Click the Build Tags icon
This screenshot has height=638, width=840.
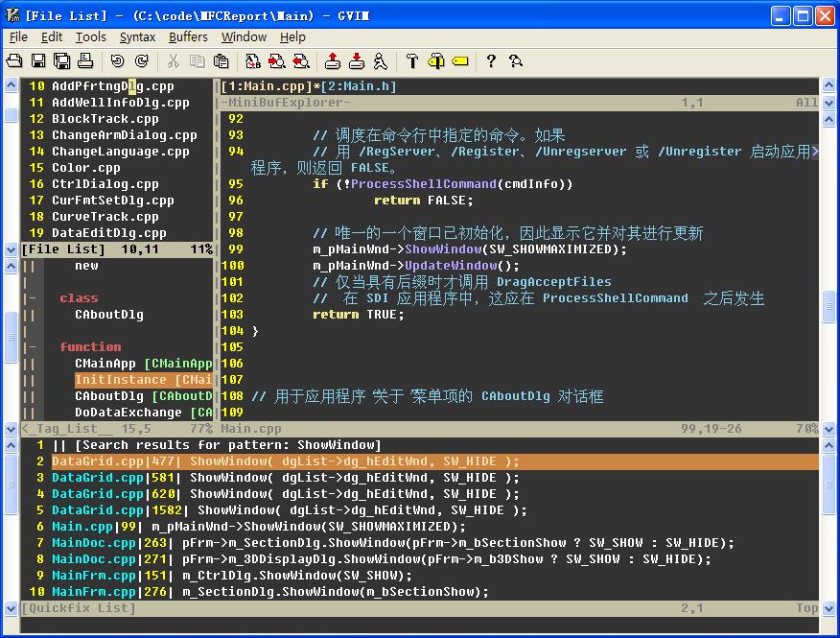pyautogui.click(x=436, y=61)
